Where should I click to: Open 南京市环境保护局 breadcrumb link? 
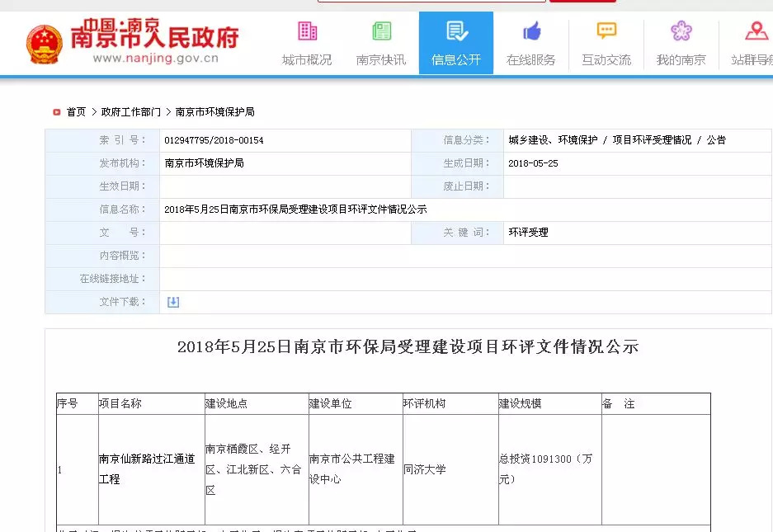(215, 112)
